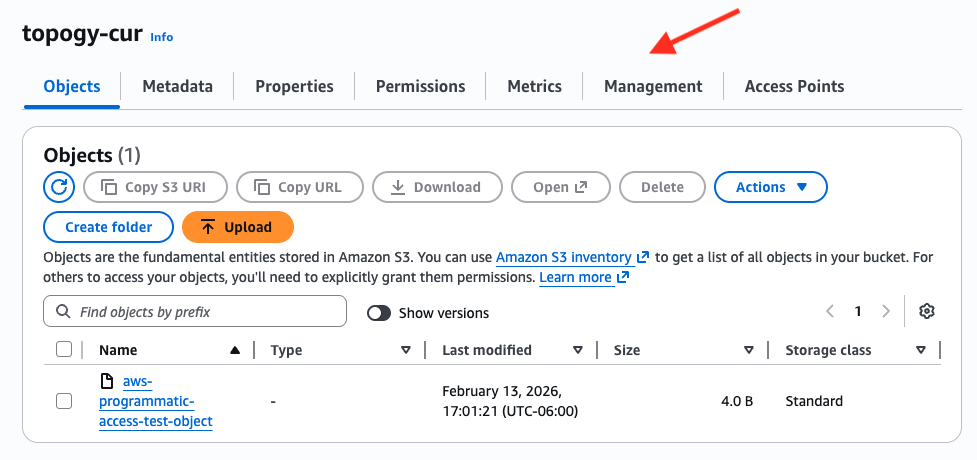
Task: Click the Storage class column header text
Action: tap(828, 350)
